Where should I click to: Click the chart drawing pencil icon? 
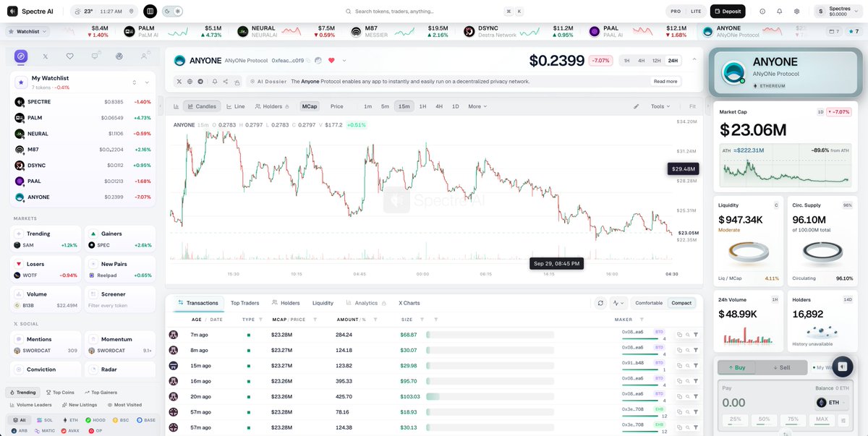636,106
